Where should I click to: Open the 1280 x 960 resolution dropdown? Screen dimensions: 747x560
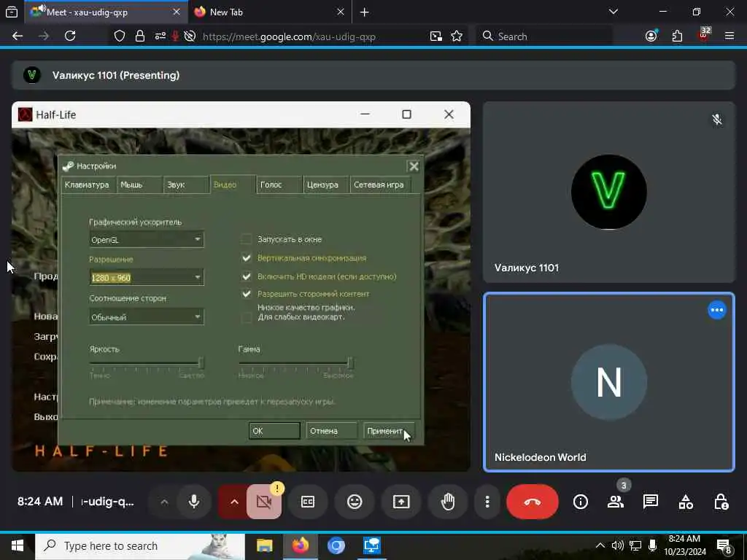pos(146,278)
